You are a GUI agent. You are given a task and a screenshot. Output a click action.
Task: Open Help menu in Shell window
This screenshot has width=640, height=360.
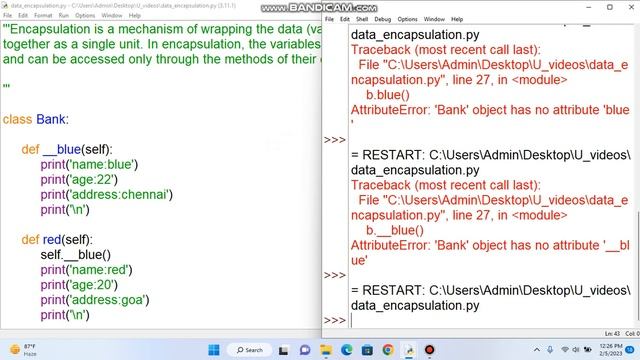tap(457, 19)
